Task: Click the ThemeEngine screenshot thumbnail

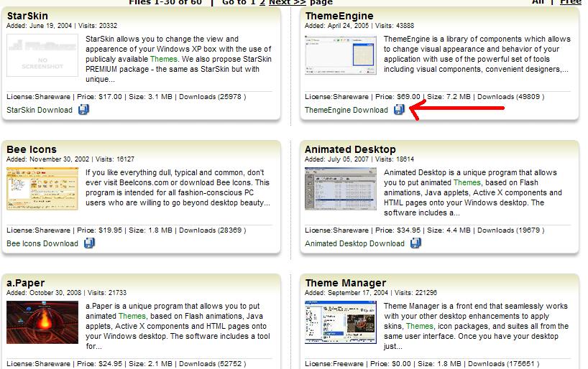Action: pos(341,55)
